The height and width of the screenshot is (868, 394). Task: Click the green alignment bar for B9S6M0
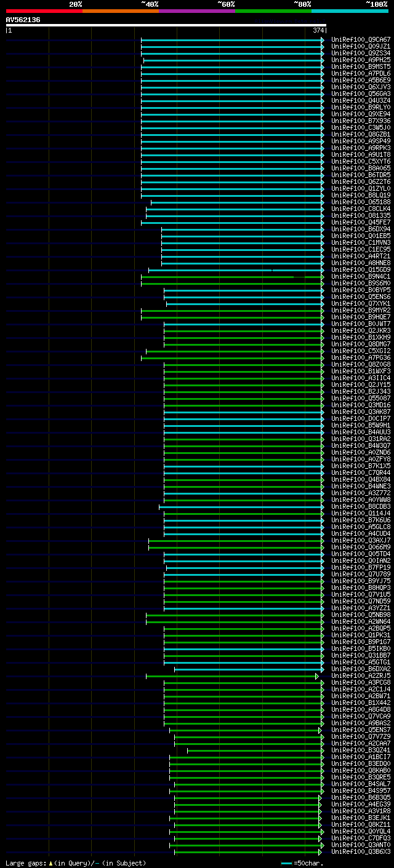pos(233,284)
